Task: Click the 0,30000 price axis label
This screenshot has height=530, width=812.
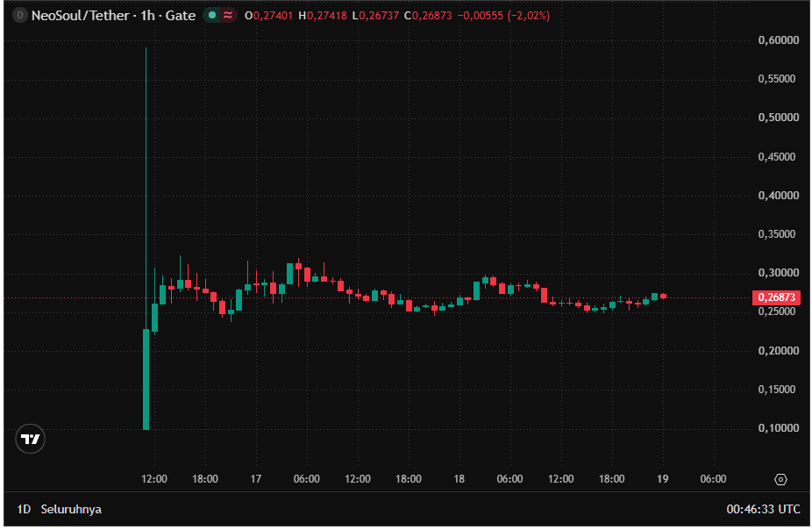Action: 779,273
